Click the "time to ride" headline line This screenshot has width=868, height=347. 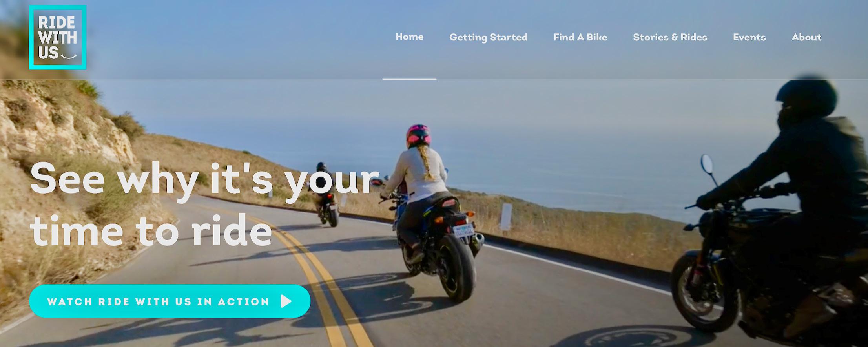151,230
